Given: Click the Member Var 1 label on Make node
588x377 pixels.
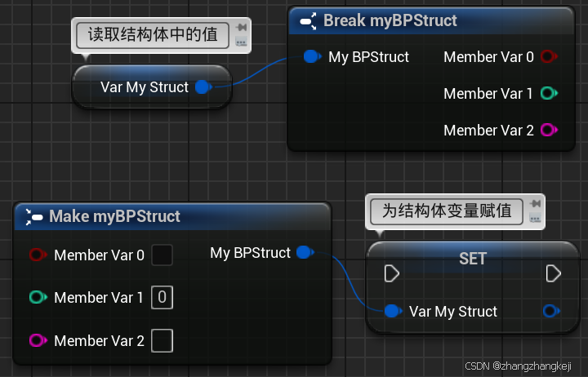Looking at the screenshot, I should [98, 298].
